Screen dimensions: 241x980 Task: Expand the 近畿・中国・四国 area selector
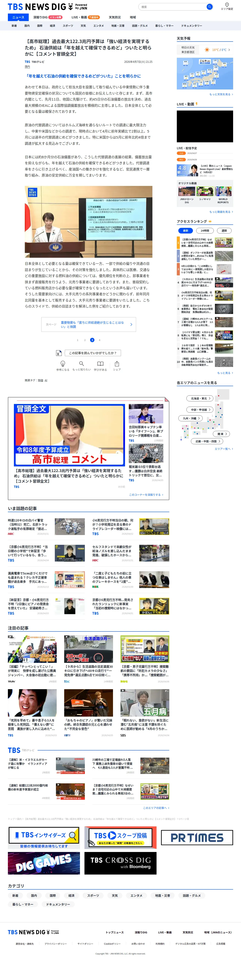click(207, 441)
